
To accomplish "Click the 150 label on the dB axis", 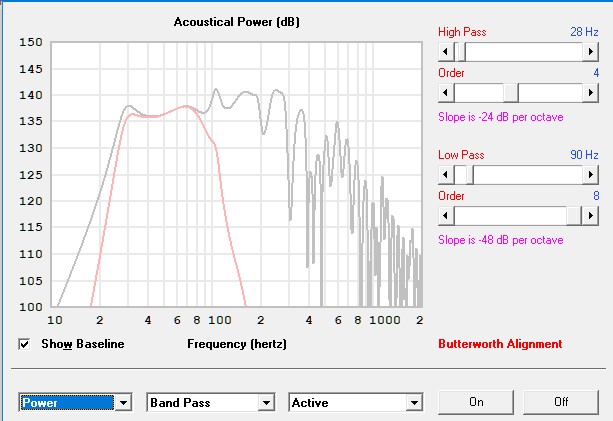I will pos(31,42).
